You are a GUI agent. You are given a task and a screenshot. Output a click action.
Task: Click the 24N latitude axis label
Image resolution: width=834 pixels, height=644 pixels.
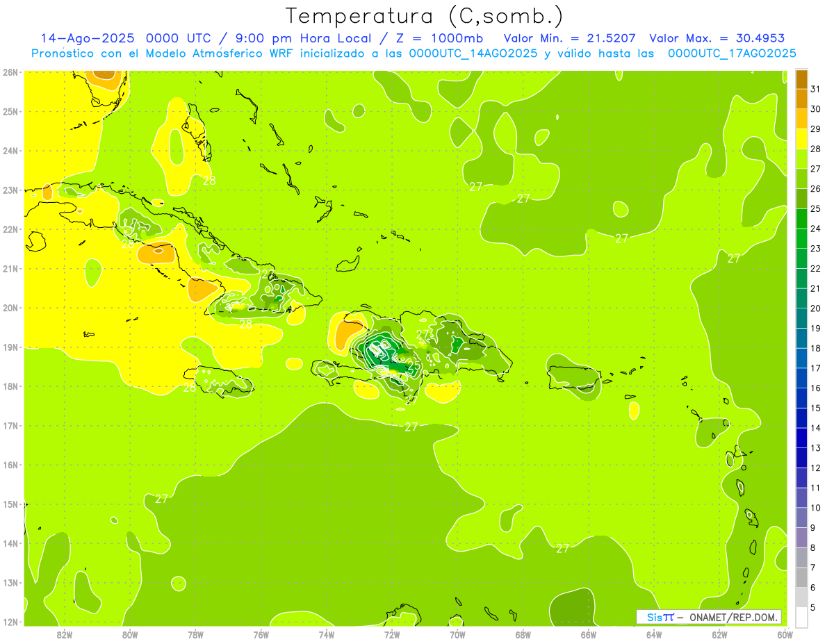click(x=10, y=151)
